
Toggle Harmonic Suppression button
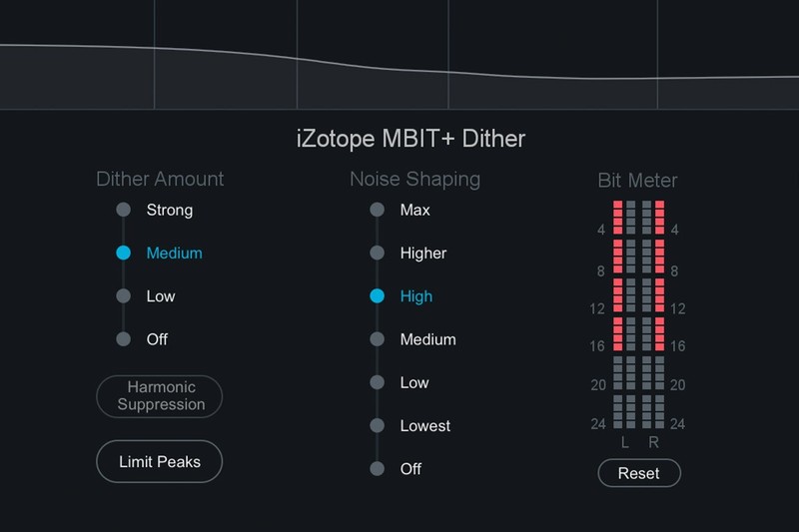click(160, 396)
